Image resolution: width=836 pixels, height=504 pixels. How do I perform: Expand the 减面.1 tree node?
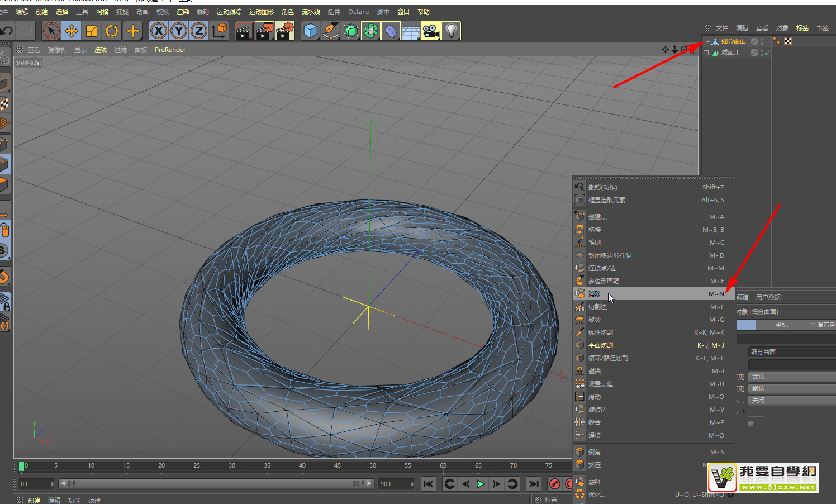(706, 53)
